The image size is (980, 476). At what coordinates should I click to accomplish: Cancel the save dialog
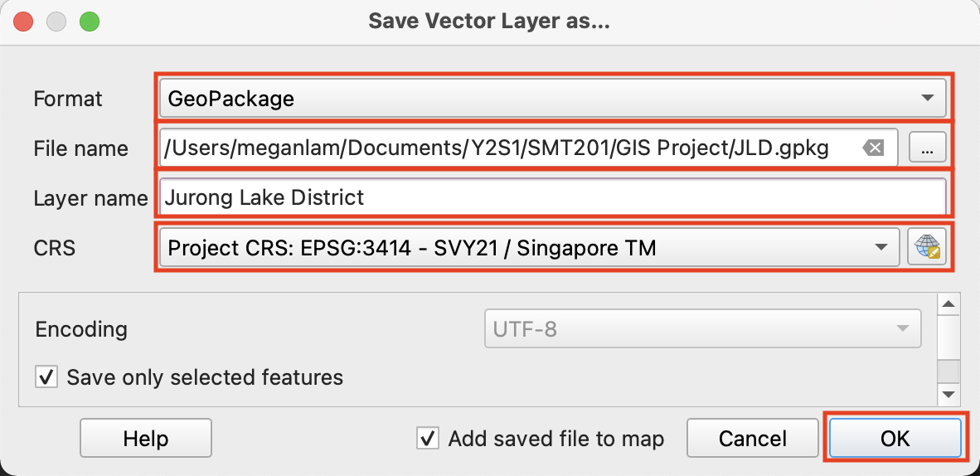[x=753, y=439]
